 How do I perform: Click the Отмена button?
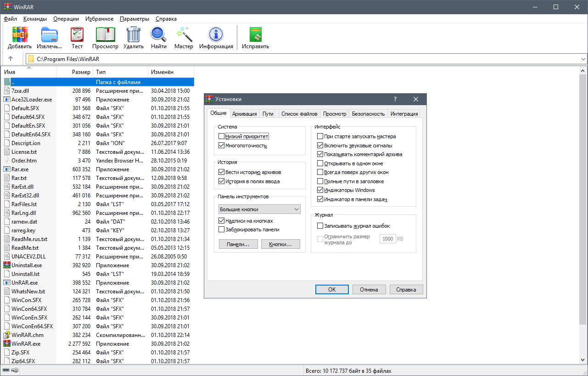(369, 290)
